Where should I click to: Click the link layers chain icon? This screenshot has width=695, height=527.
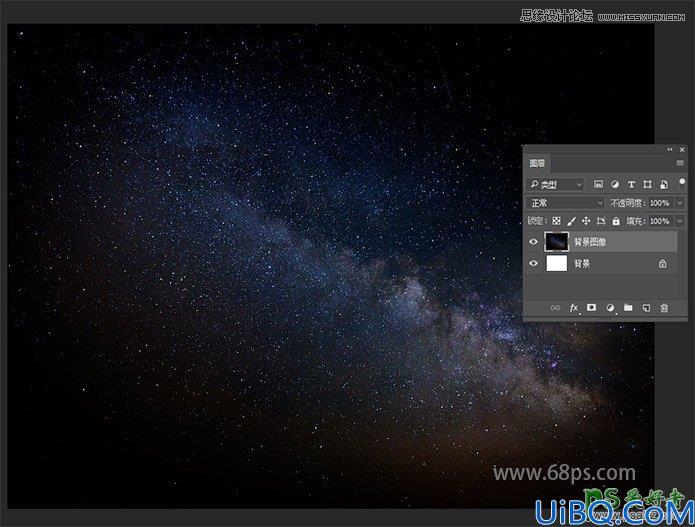555,308
